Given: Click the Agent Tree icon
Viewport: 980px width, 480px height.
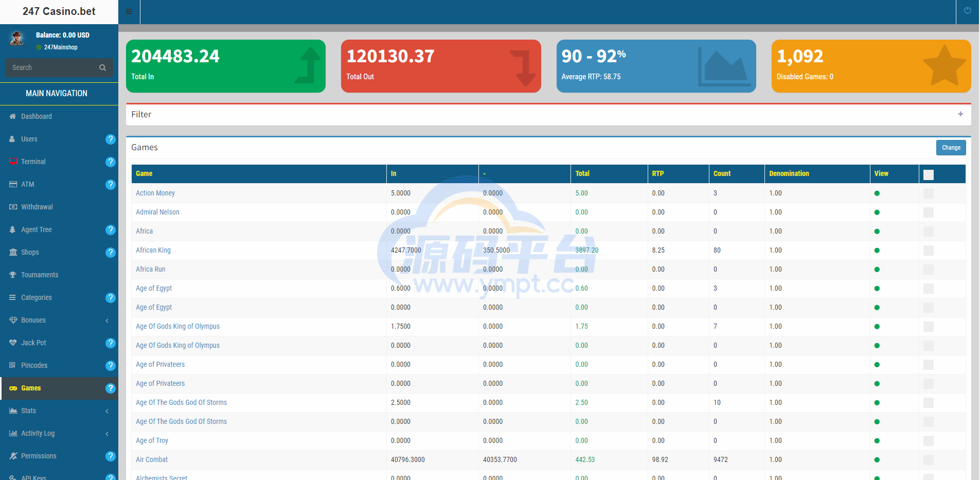Looking at the screenshot, I should click(12, 229).
